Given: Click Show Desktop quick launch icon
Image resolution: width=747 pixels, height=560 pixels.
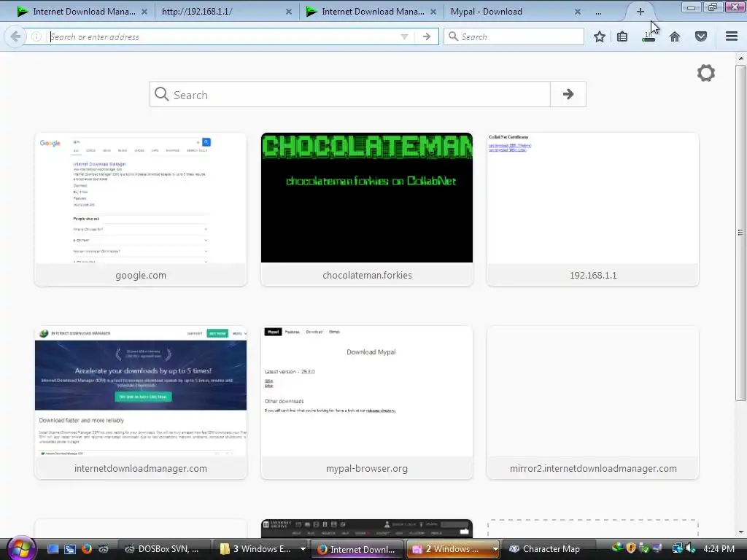Looking at the screenshot, I should [53, 549].
